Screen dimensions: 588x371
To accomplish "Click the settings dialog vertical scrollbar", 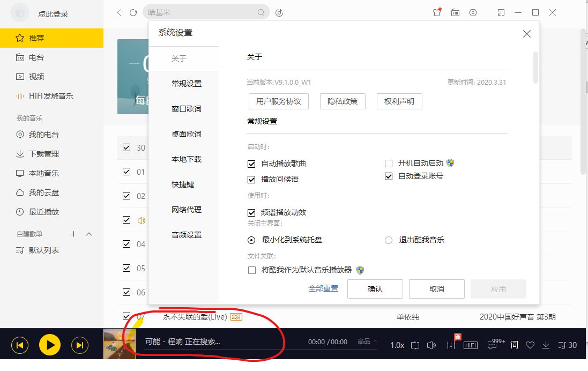I will (x=535, y=68).
